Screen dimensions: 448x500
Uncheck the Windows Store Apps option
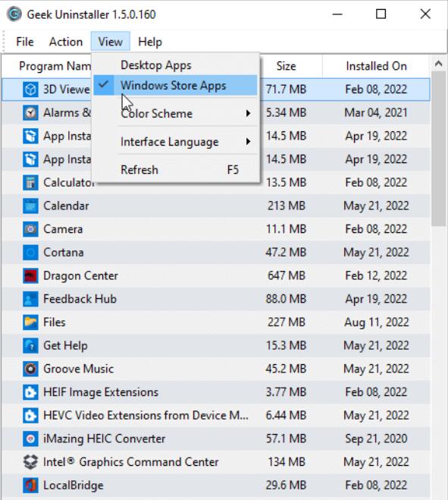(x=175, y=86)
